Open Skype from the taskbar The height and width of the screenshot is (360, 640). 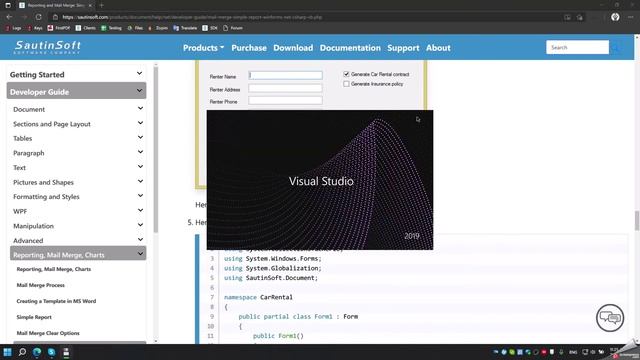tap(51, 352)
